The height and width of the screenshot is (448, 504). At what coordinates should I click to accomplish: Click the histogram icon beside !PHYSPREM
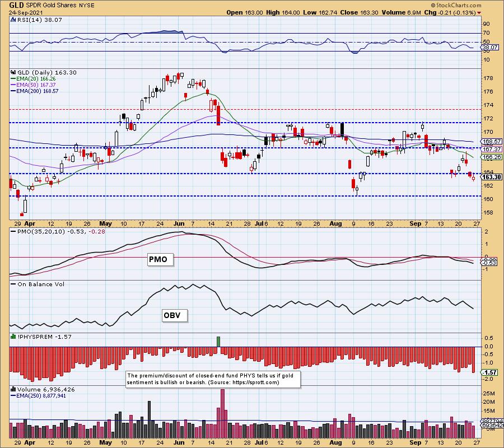[13, 337]
